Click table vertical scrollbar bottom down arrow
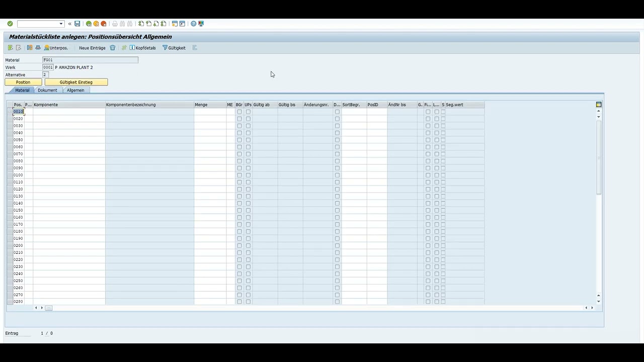Image resolution: width=644 pixels, height=362 pixels. (599, 301)
